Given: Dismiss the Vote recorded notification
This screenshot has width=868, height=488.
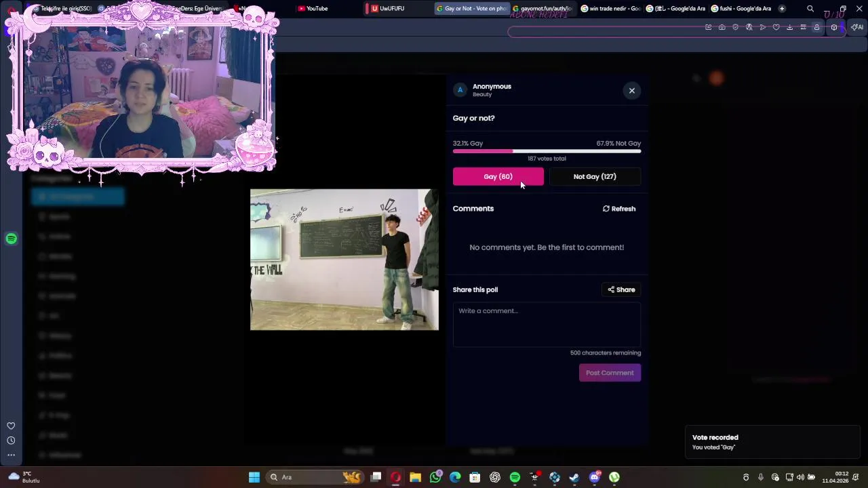Looking at the screenshot, I should coord(772,442).
